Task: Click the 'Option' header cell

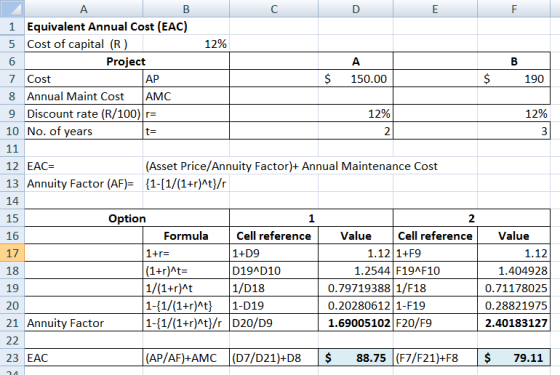Action: (x=127, y=218)
